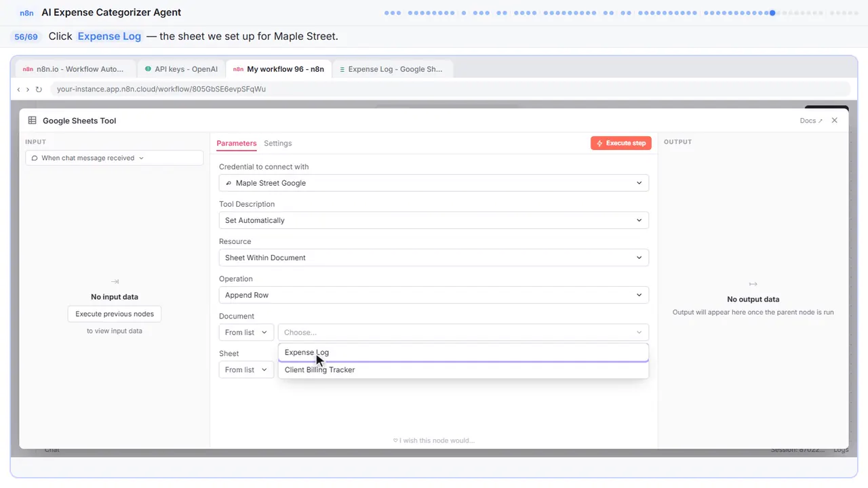Viewport: 868px width, 488px height.
Task: Click the chat icon beside When chat message received
Action: click(x=35, y=158)
